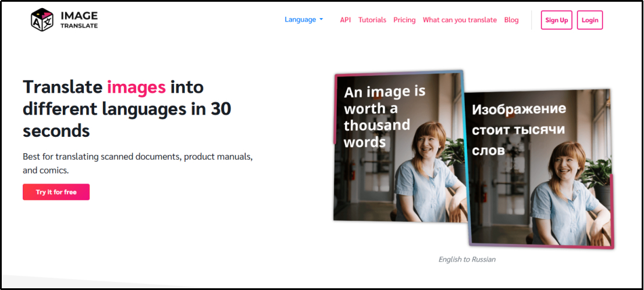Click 'An image is worth' overlay text

click(x=384, y=100)
